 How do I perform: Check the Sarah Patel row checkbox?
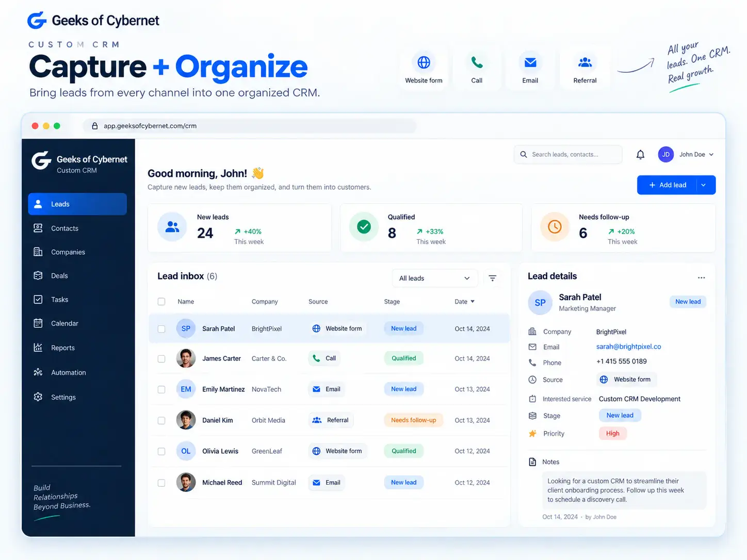click(x=161, y=329)
